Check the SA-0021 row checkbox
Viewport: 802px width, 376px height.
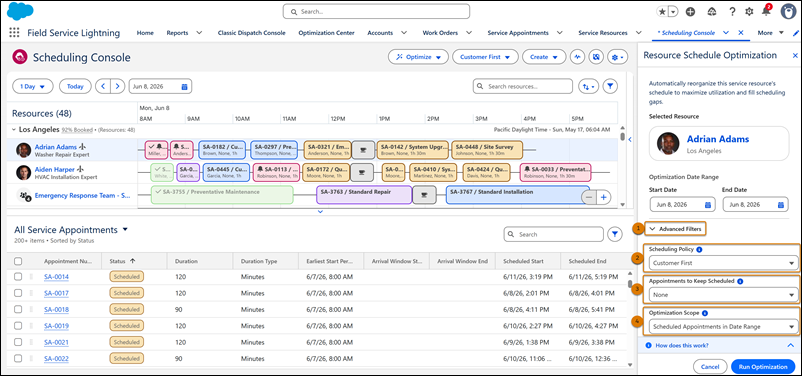pos(18,342)
